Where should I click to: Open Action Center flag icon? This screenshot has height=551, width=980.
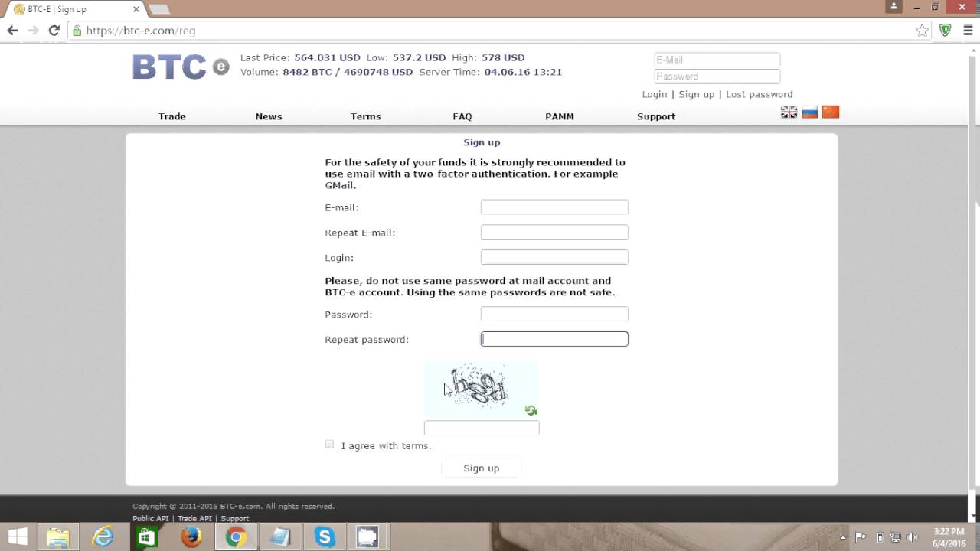tap(861, 537)
